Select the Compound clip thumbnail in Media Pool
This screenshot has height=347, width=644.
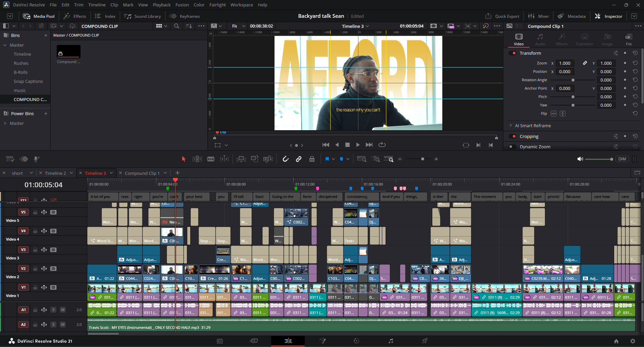click(x=68, y=52)
